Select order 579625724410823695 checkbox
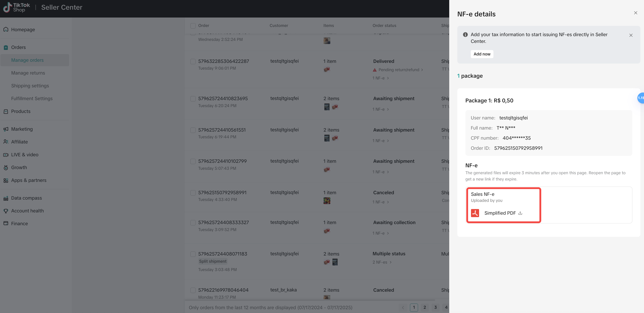This screenshot has width=644, height=313. tap(193, 99)
